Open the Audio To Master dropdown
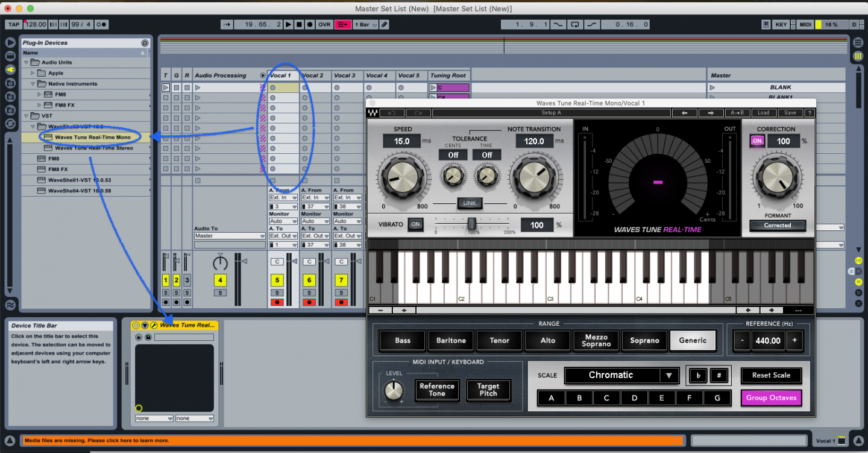The image size is (868, 453). (230, 236)
